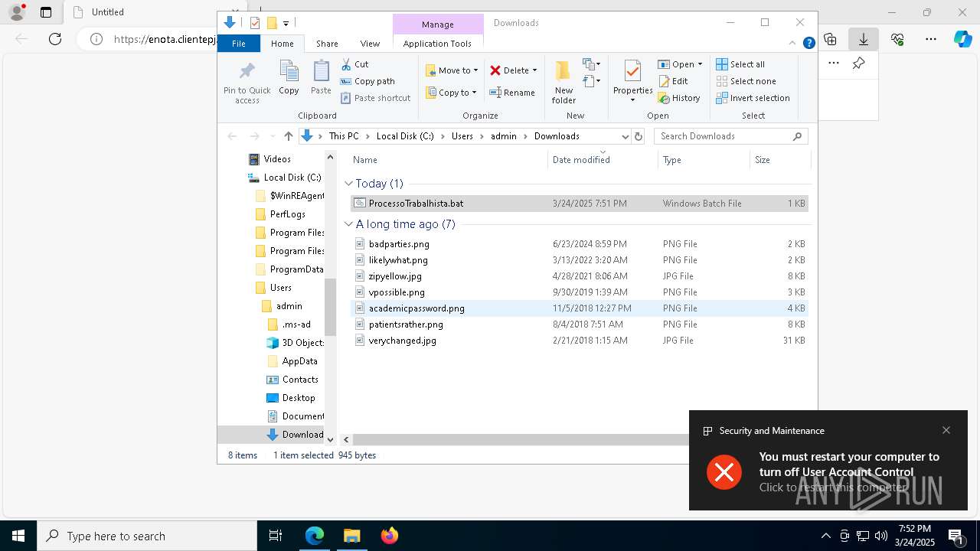The image size is (980, 551).
Task: Click Select none in ribbon
Action: 746,81
